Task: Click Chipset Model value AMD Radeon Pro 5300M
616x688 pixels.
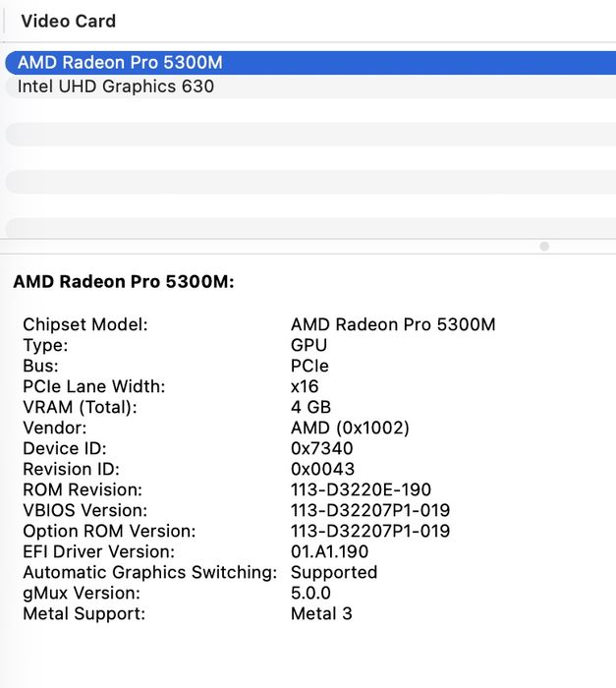Action: click(393, 324)
